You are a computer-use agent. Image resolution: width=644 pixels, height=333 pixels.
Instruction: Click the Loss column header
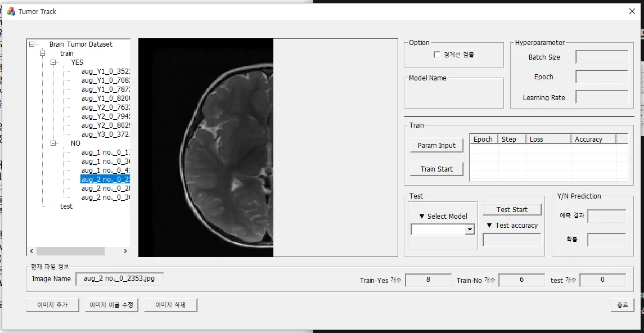coord(548,139)
